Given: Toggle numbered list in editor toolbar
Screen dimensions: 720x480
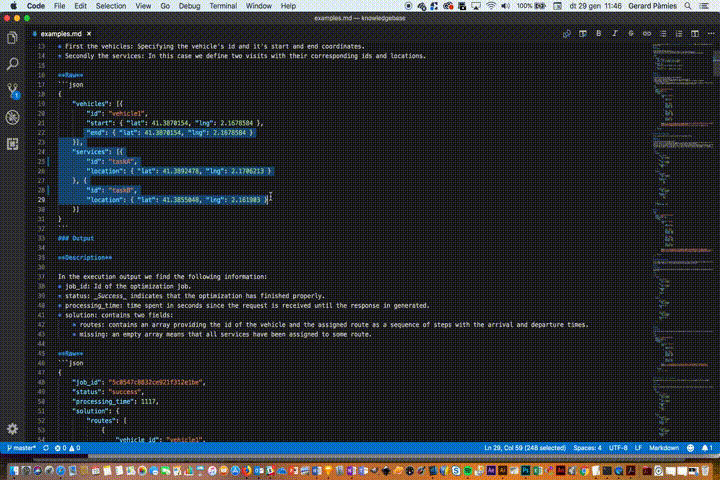Looking at the screenshot, I should (679, 34).
